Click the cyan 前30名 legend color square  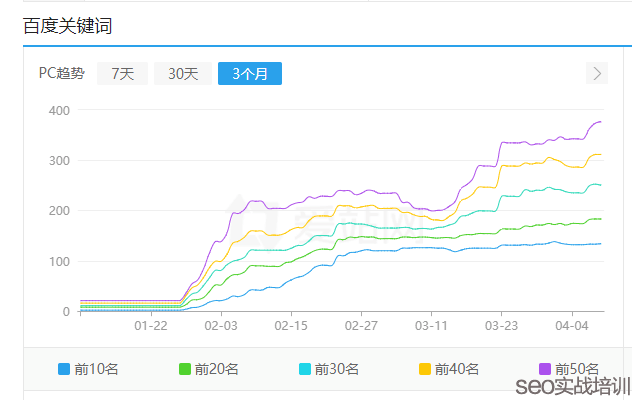(x=305, y=369)
